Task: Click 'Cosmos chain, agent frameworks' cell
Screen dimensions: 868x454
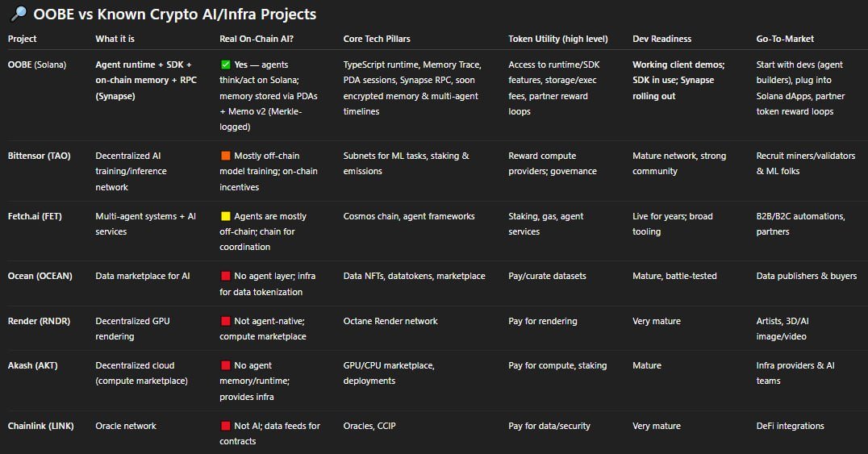Action: 409,216
